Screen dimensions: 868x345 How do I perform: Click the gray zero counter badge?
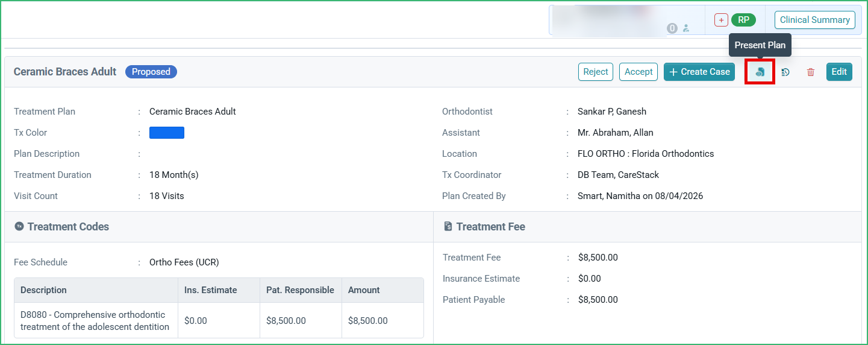[672, 28]
